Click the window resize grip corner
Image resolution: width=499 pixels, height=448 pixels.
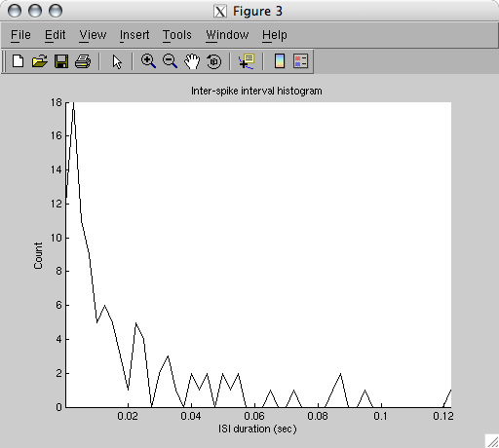coord(492,441)
